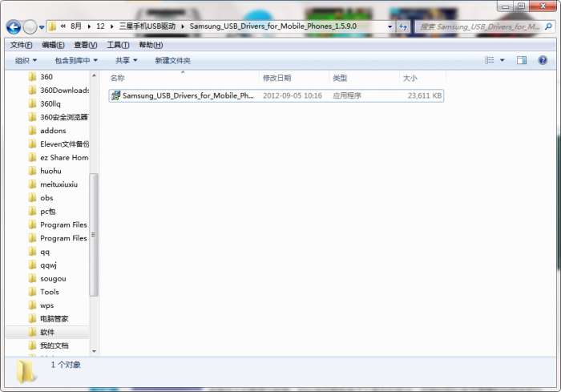Click the 三星手机USB驱动 breadcrumb segment
The width and height of the screenshot is (561, 392).
pyautogui.click(x=147, y=26)
